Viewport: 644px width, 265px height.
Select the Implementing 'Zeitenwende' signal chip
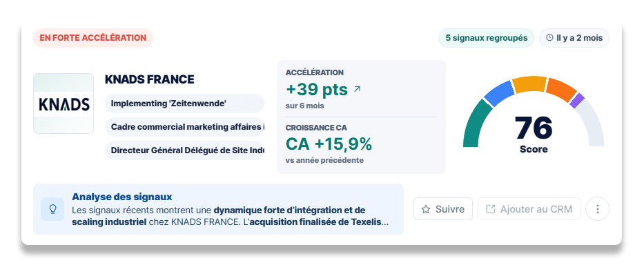(185, 104)
